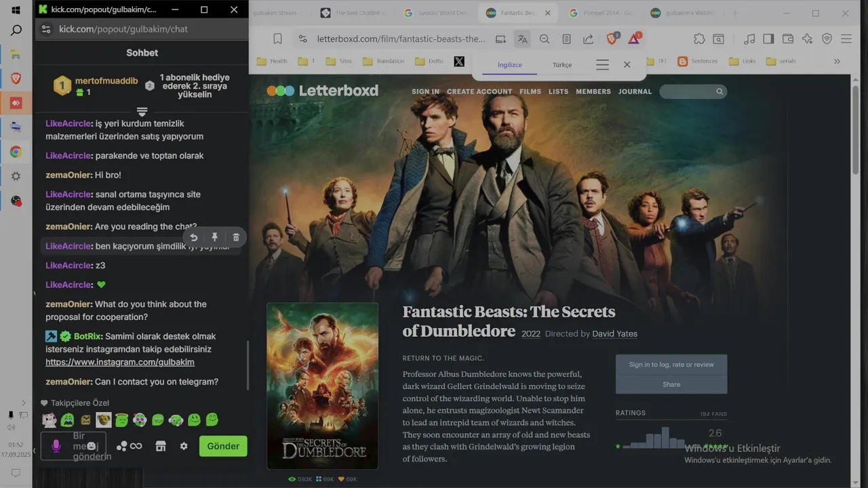Screen dimensions: 868x488
Task: Open the Health bookmarks folder
Action: tap(272, 61)
